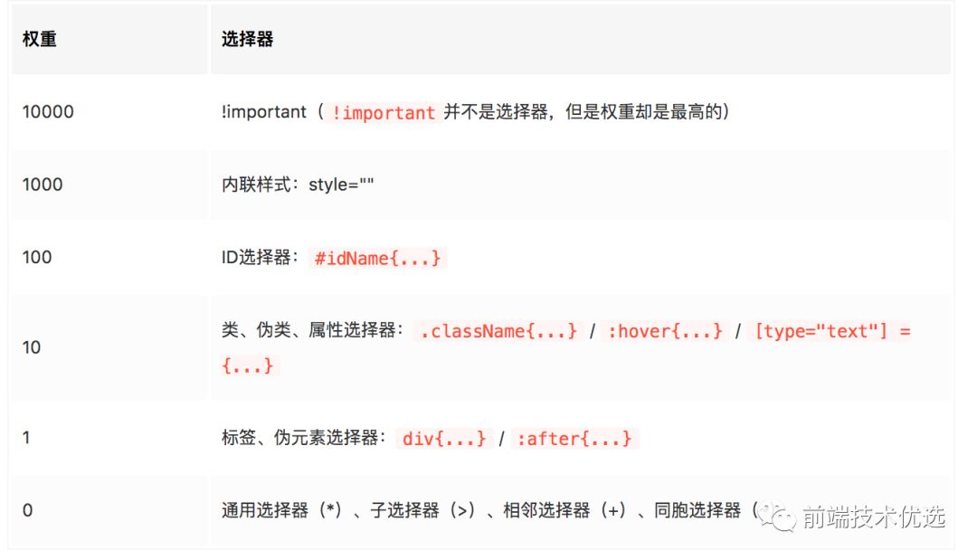Open the 前端技术优选 watermark account name
This screenshot has width=977, height=560.
click(x=873, y=517)
